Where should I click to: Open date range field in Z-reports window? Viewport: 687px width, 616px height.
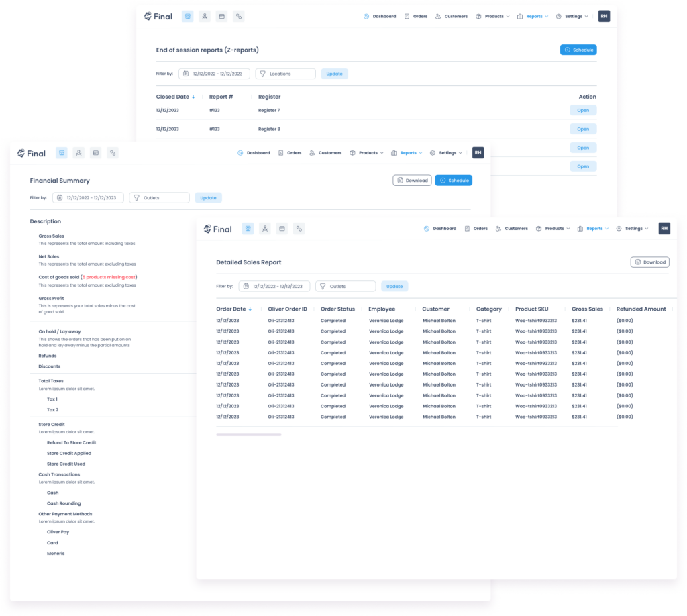tap(214, 74)
